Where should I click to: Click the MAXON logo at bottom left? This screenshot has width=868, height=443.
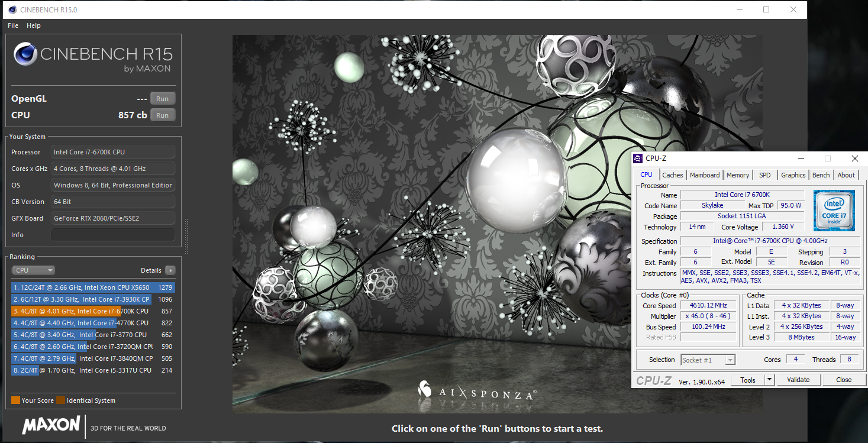click(x=51, y=425)
